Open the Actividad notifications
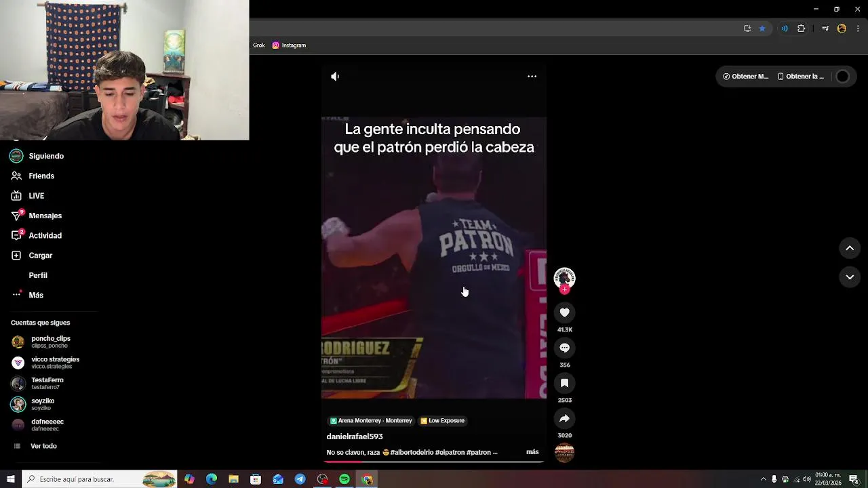Screen dimensions: 868x488 pyautogui.click(x=37, y=236)
